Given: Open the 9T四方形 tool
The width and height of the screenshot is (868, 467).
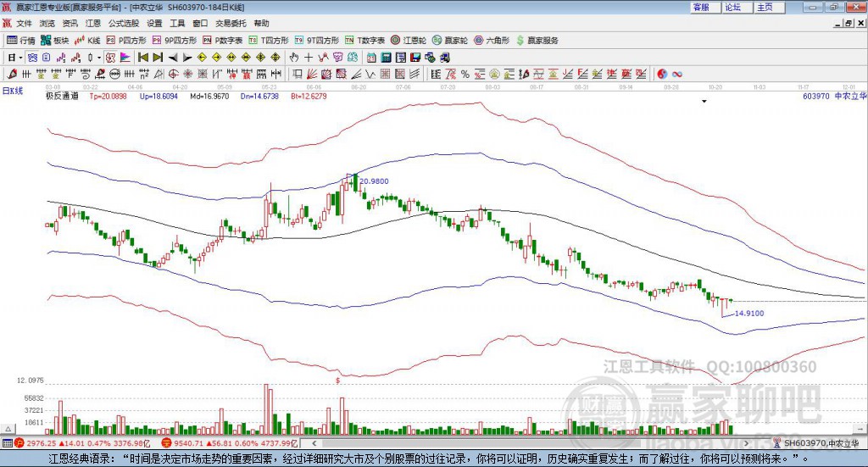Looking at the screenshot, I should (317, 41).
